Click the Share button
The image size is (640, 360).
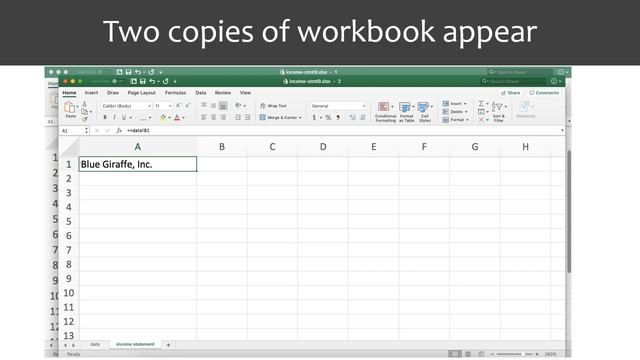511,93
